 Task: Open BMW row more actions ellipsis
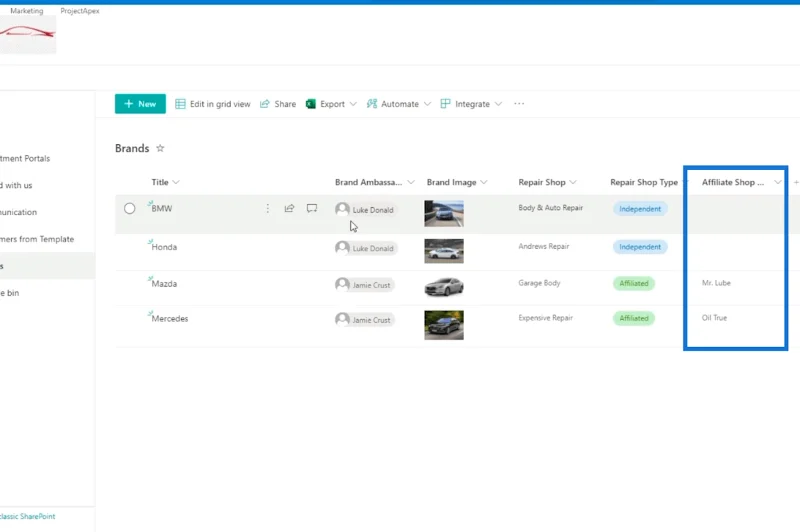(x=267, y=209)
